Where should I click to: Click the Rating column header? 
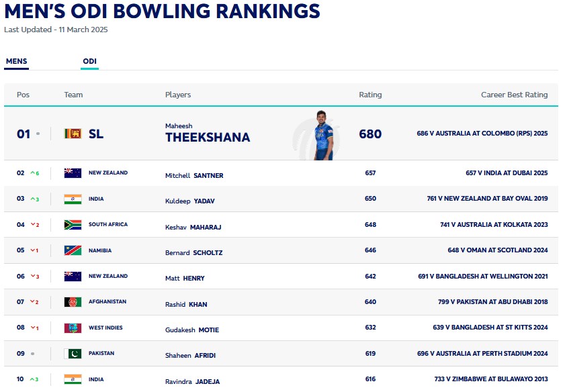point(370,95)
